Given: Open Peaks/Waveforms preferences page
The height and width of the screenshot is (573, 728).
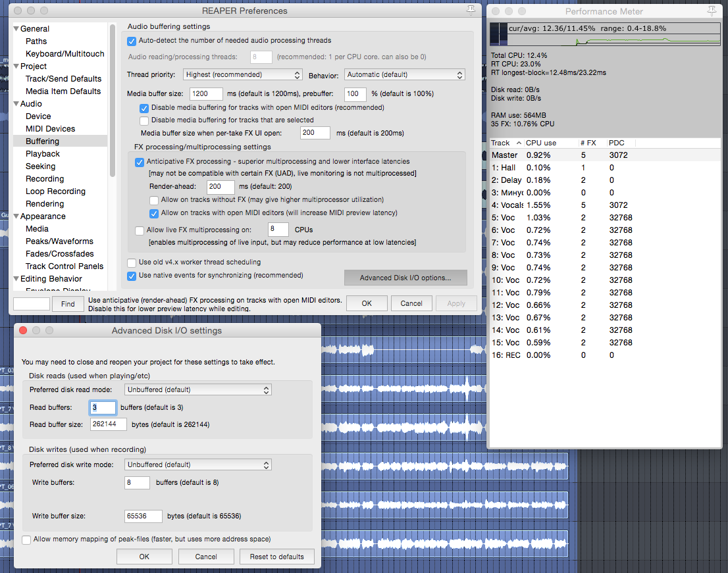Looking at the screenshot, I should [59, 241].
